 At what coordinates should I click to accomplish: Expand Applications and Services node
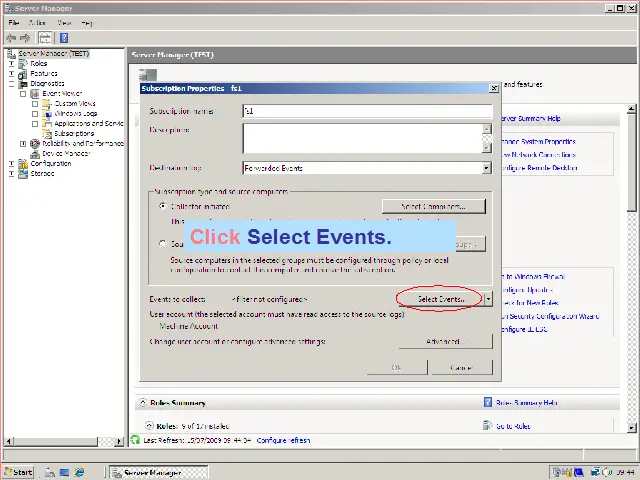[35, 124]
